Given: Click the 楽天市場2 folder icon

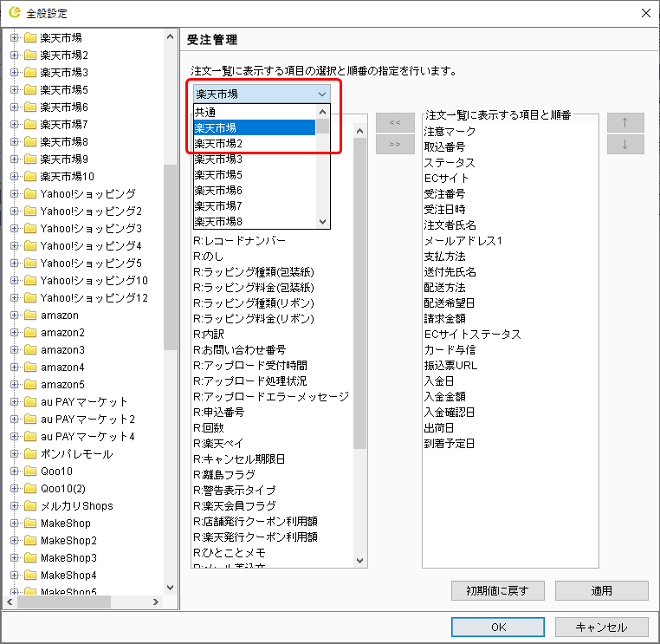Looking at the screenshot, I should coord(30,55).
